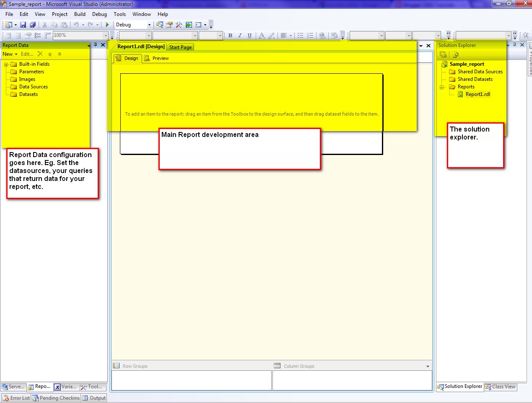
Task: Open the View menu
Action: (x=40, y=14)
